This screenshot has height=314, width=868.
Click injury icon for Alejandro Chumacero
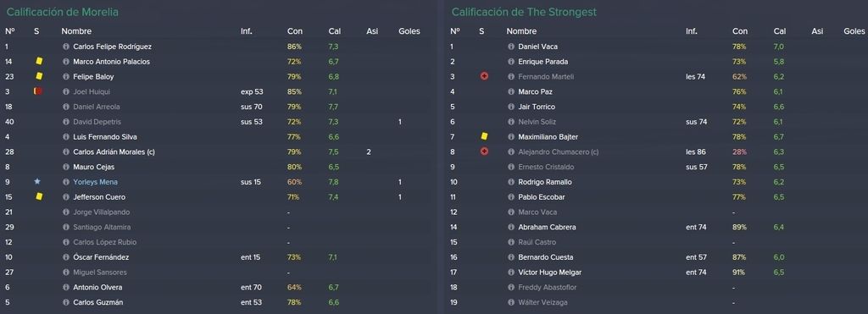pos(484,151)
